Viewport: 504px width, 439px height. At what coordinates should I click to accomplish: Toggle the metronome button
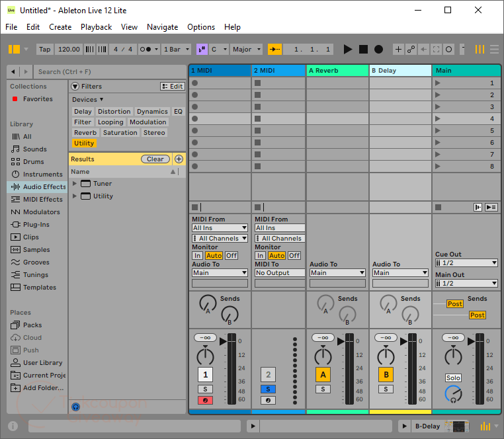(x=146, y=50)
